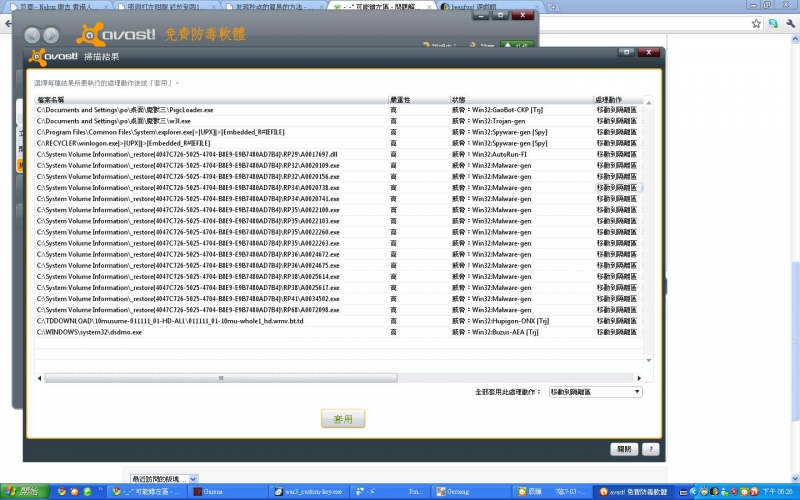Open the Garena taskbar item

pyautogui.click(x=226, y=492)
